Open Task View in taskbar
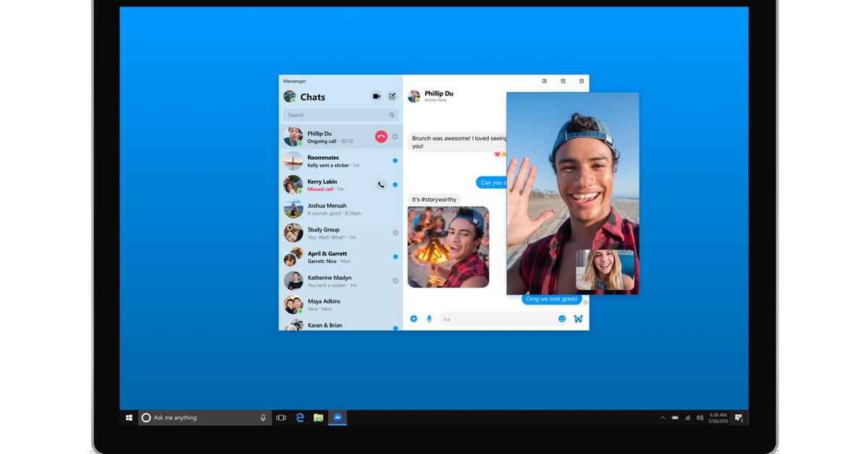The height and width of the screenshot is (454, 868). [x=281, y=417]
